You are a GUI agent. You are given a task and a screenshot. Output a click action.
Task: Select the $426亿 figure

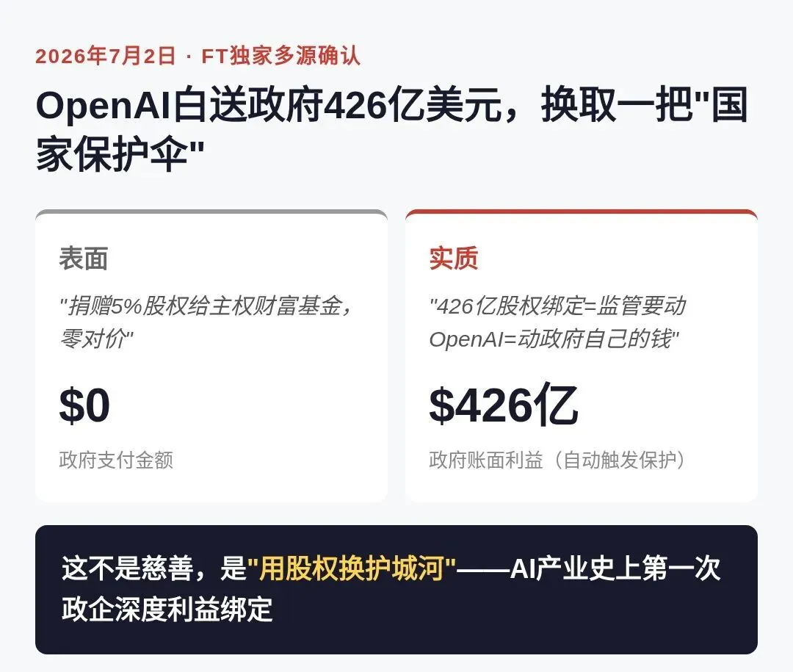pos(503,405)
